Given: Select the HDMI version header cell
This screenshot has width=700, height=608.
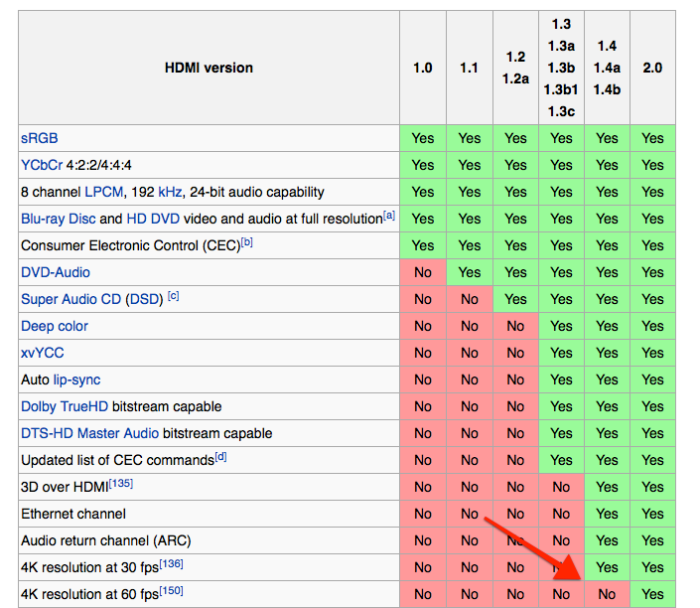Looking at the screenshot, I should (209, 69).
